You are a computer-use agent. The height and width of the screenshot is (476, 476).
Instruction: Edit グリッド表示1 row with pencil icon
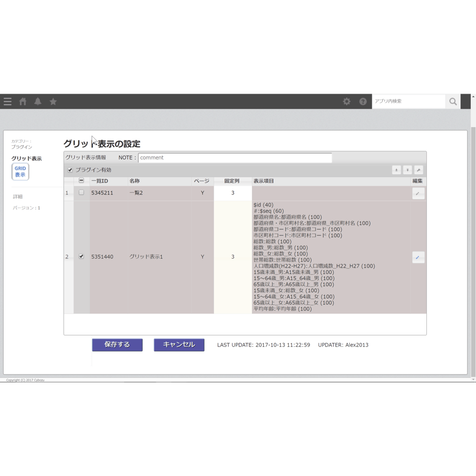418,258
